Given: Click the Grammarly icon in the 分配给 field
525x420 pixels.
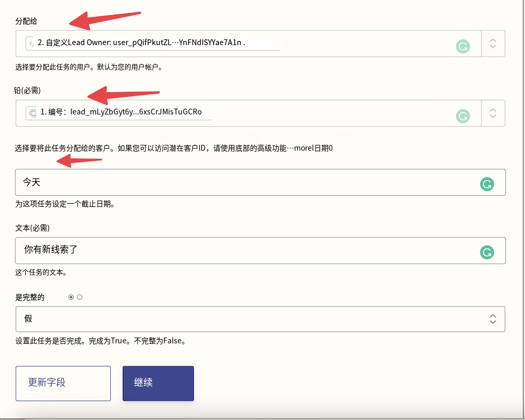Looking at the screenshot, I should (x=463, y=47).
